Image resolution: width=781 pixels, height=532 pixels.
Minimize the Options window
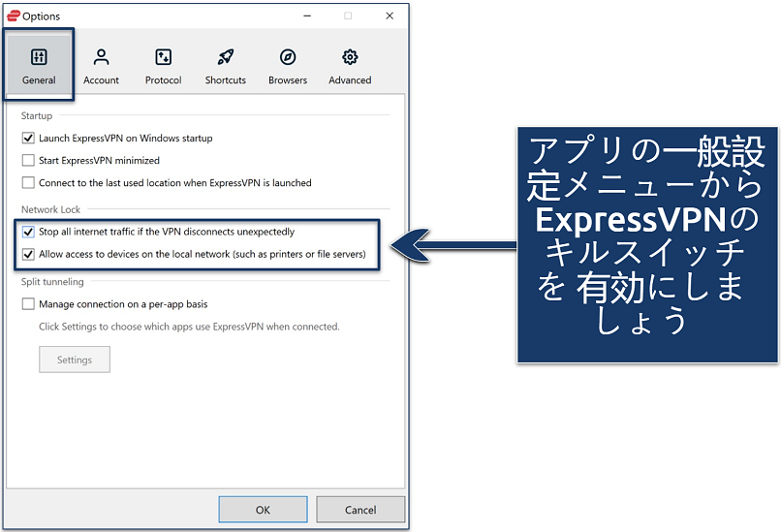[307, 16]
